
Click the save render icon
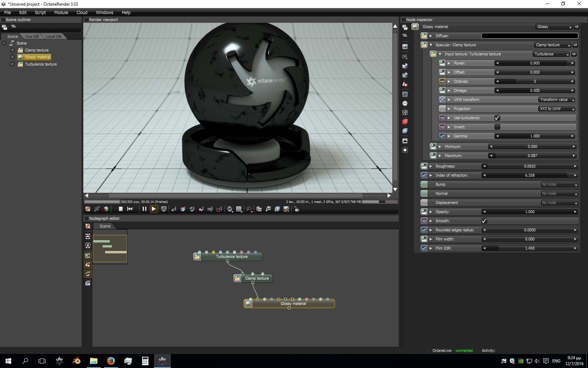pos(268,209)
